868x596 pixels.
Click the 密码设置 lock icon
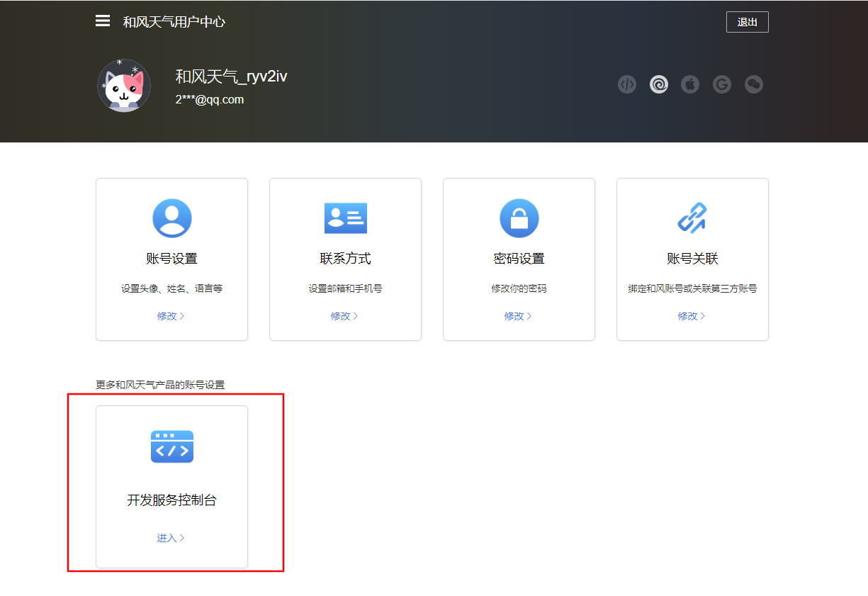pyautogui.click(x=519, y=218)
